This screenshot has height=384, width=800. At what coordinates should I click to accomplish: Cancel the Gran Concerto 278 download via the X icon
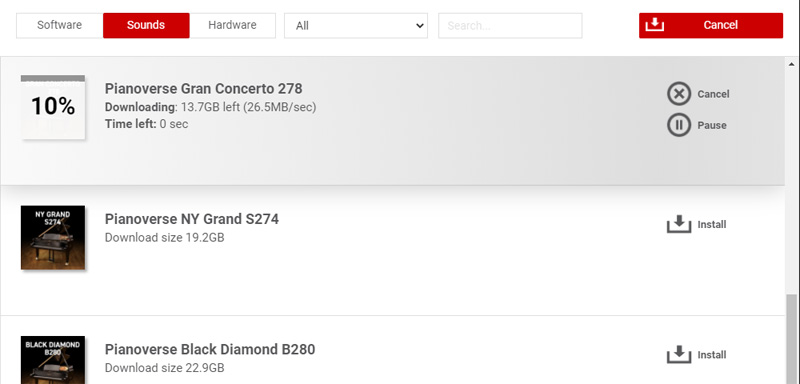pos(679,94)
